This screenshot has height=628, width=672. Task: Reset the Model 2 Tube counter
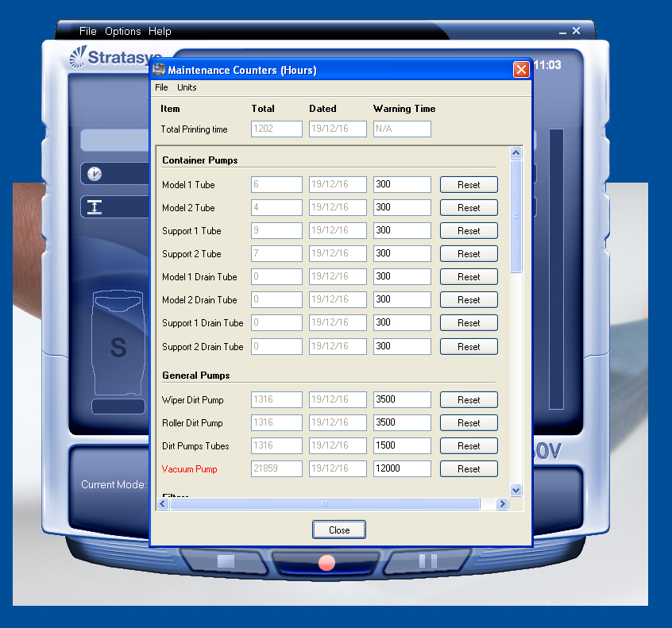(469, 208)
